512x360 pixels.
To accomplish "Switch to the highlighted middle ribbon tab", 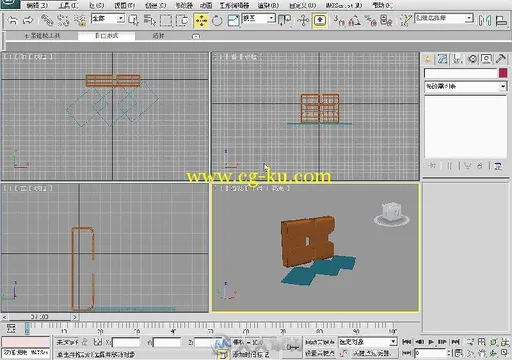I will 107,36.
